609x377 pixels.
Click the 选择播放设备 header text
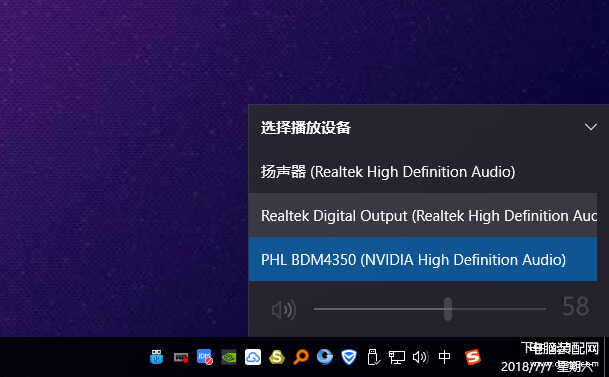pos(306,127)
